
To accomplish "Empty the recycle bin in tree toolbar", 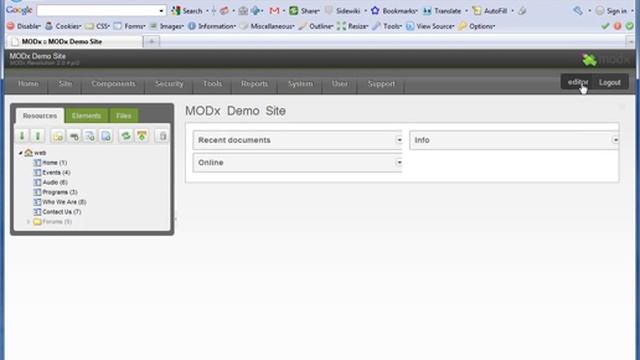I will click(162, 136).
